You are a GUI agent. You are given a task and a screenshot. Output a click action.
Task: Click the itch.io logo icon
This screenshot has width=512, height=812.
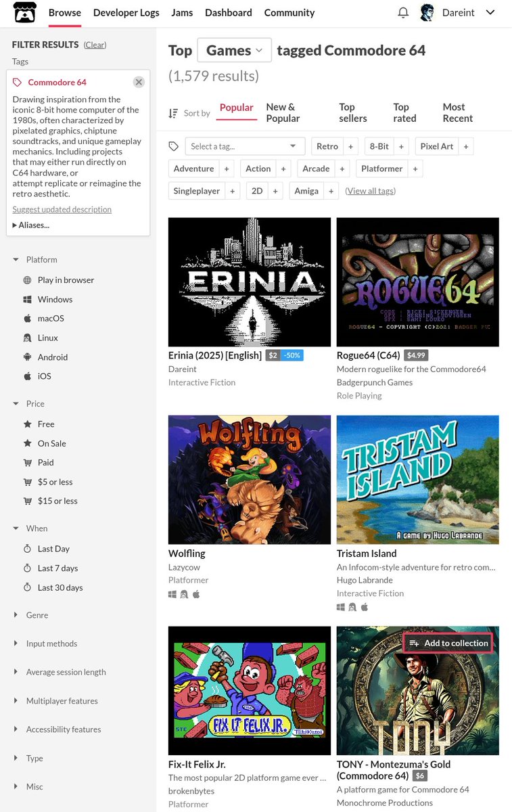click(x=25, y=13)
